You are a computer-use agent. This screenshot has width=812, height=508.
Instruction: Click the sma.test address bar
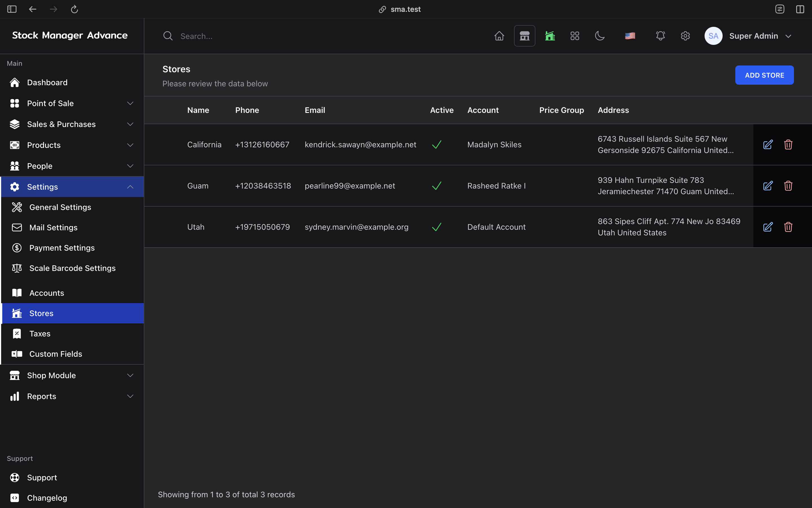pos(400,9)
